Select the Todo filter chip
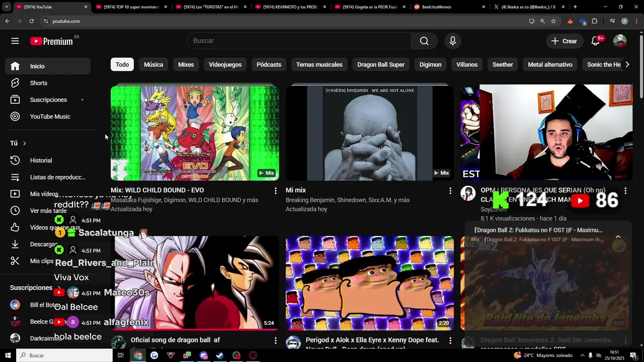 click(122, 64)
